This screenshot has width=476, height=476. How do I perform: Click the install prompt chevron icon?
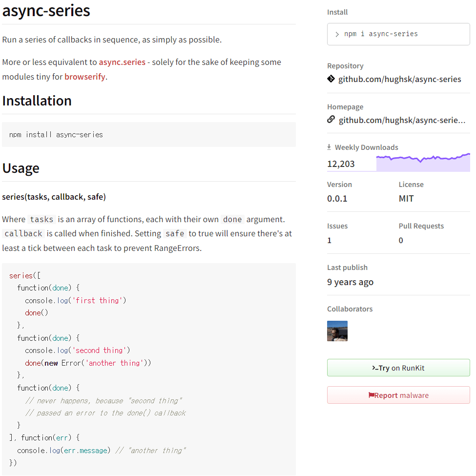pos(337,34)
